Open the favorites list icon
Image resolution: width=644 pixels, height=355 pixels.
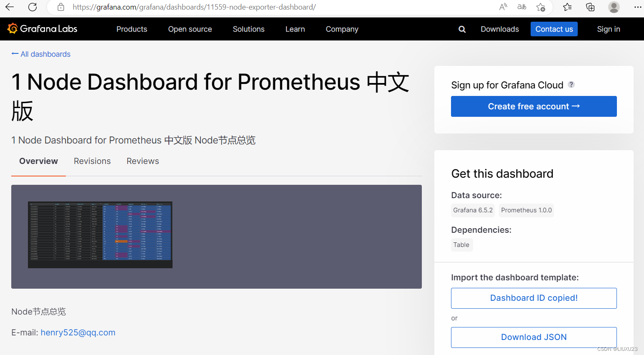pyautogui.click(x=567, y=7)
